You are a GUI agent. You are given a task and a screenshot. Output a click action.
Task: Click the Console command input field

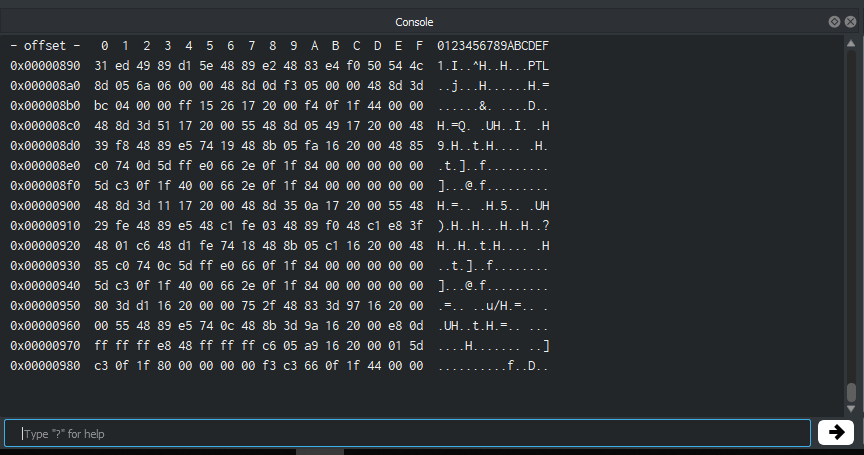[407, 434]
